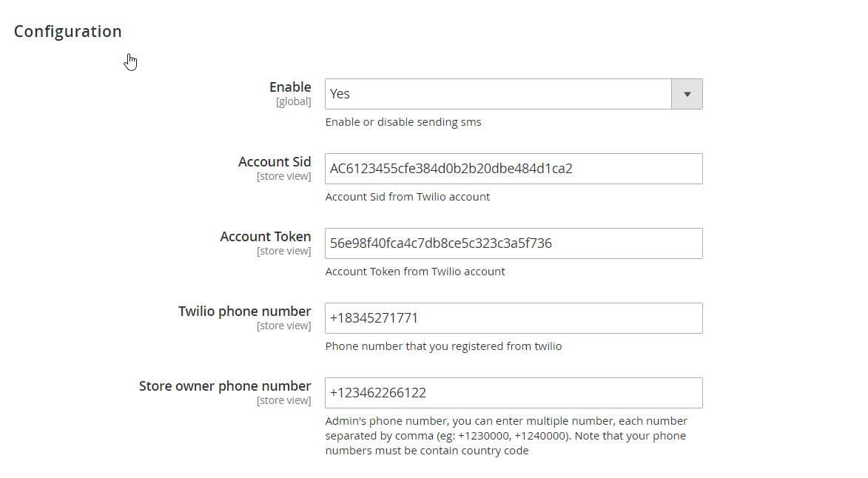Click the Twilio phone number label

(244, 312)
